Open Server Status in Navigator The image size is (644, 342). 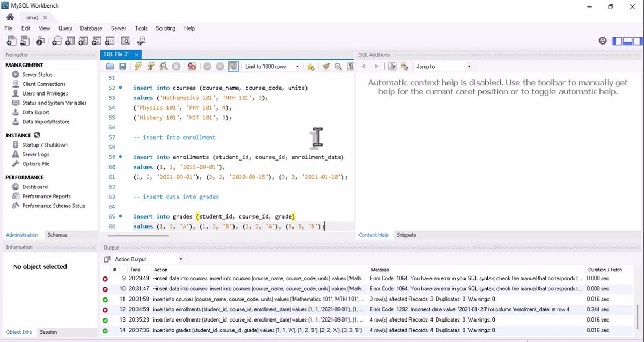coord(37,75)
